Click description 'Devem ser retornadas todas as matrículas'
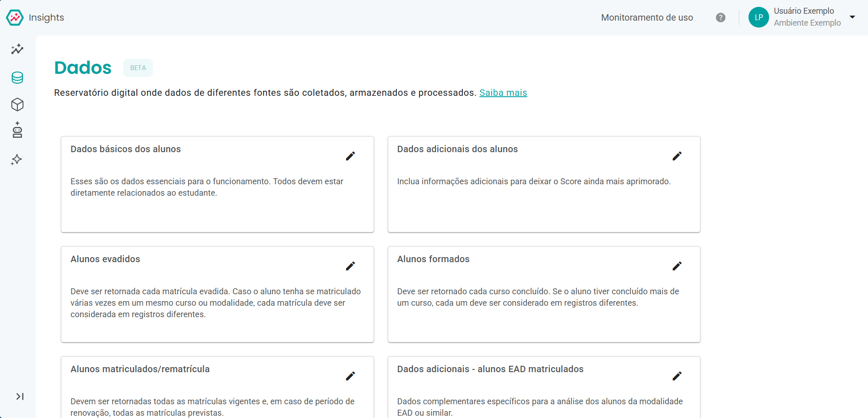868x418 pixels. click(212, 407)
